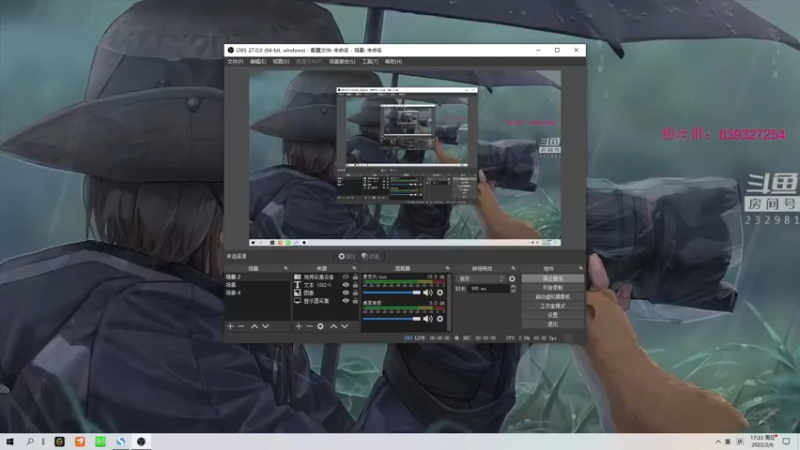Move the selected scene up with the scenes panel arrow
800x450 pixels.
point(254,326)
